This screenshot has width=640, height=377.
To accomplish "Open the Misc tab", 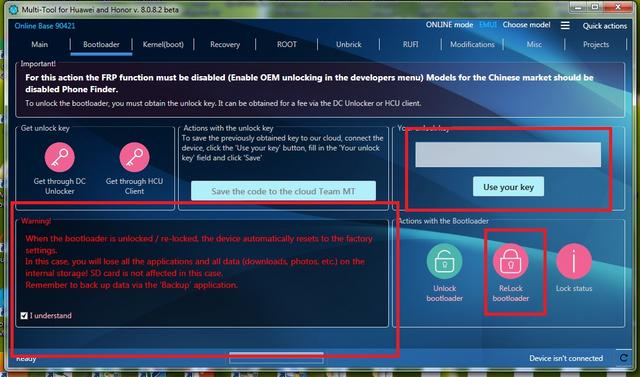I will tap(534, 44).
